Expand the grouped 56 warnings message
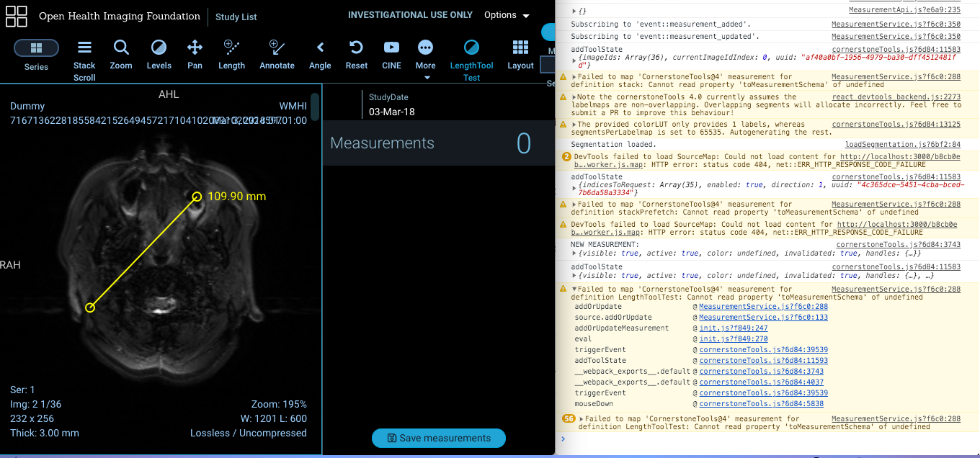 (582, 418)
